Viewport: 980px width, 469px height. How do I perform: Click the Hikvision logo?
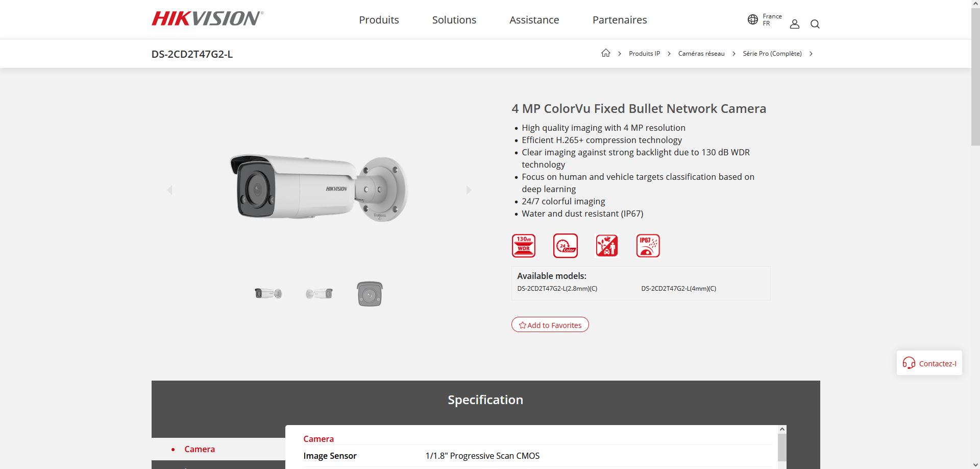tap(207, 19)
